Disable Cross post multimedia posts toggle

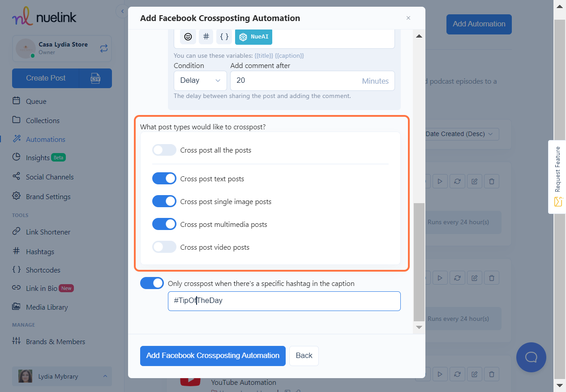click(x=164, y=224)
